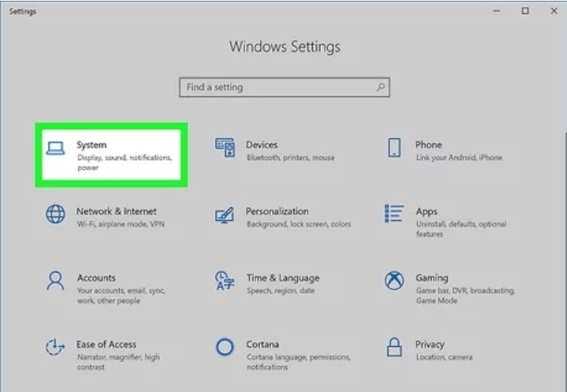Open System settings title
Image resolution: width=567 pixels, height=392 pixels.
point(91,145)
